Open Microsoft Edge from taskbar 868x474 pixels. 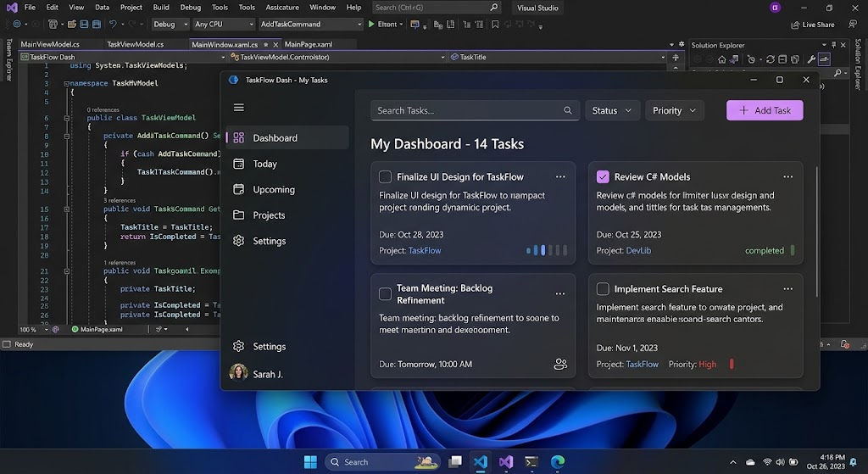[558, 462]
